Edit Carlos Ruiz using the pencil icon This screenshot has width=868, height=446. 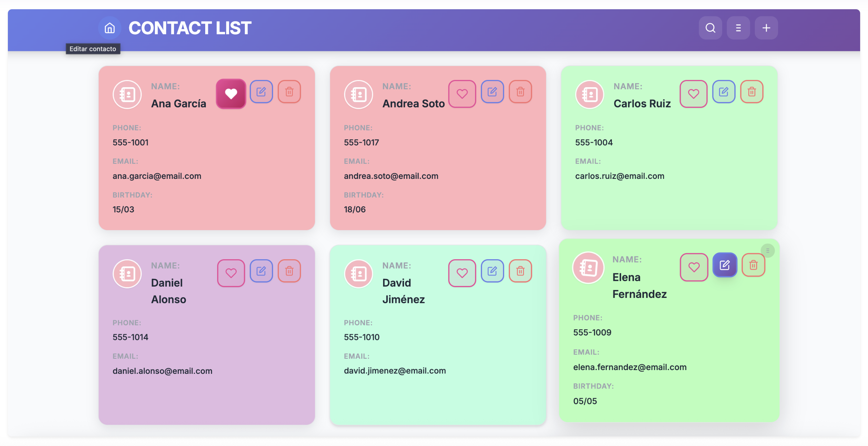pyautogui.click(x=724, y=91)
